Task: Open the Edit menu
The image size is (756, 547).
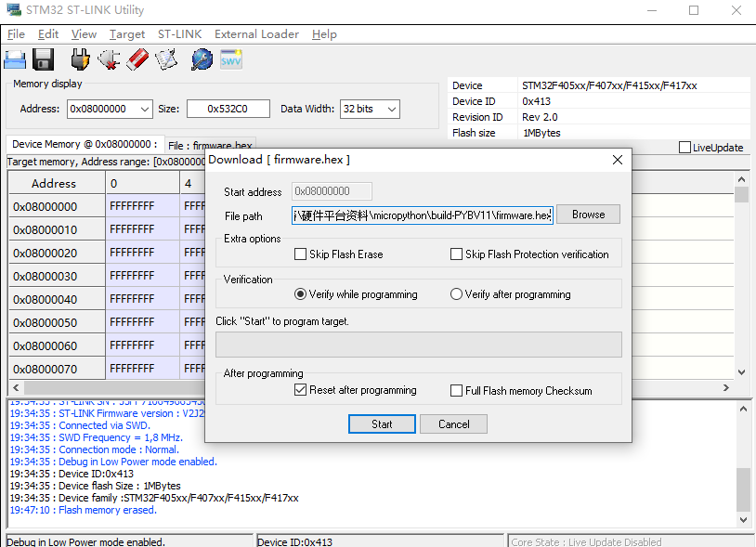Action: pyautogui.click(x=48, y=34)
